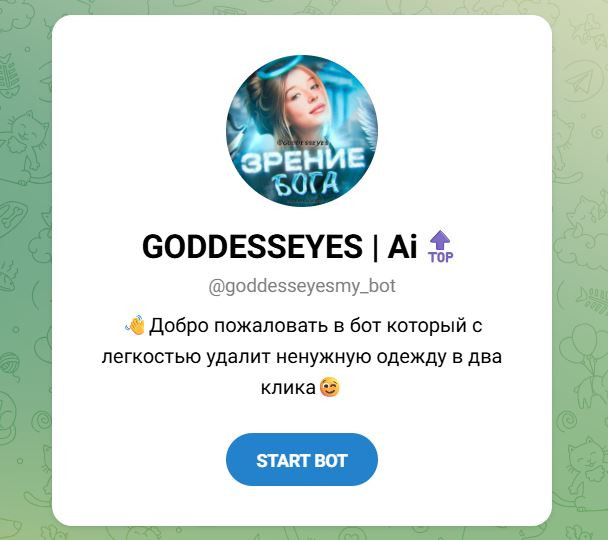
Task: Click the waving hand emoji
Action: [135, 325]
